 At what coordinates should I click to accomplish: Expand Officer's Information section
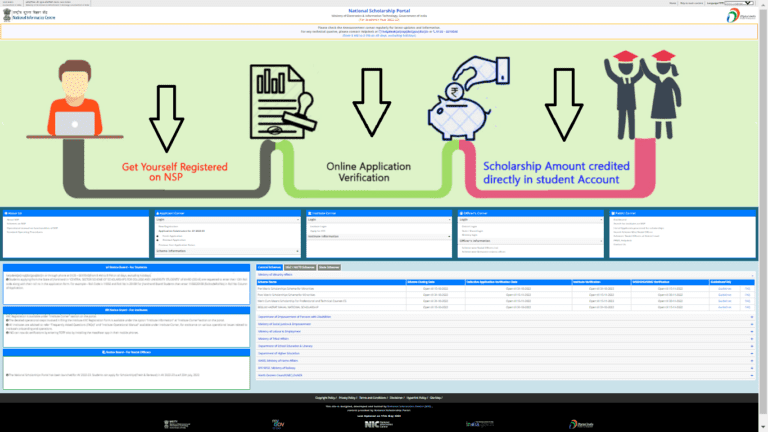(x=530, y=241)
